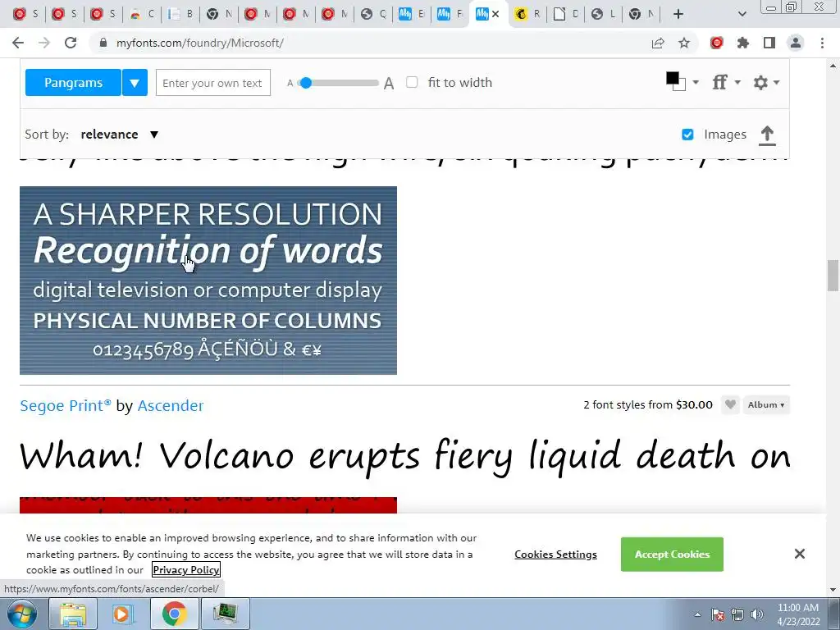The height and width of the screenshot is (630, 840).
Task: Click the black foreground color swatch
Action: 673,78
